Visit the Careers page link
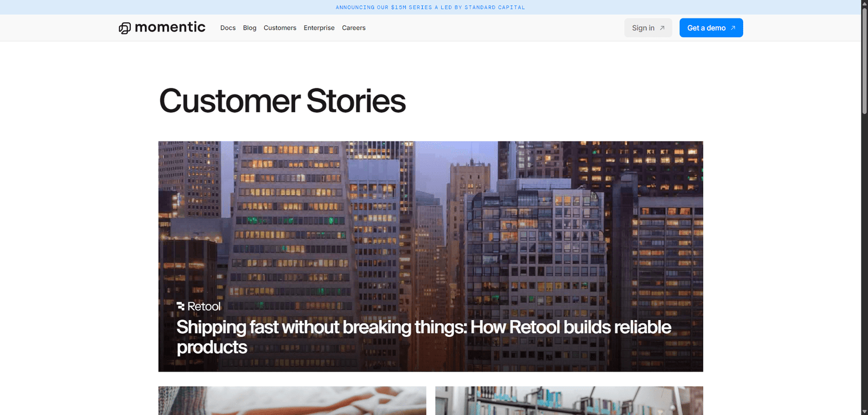The width and height of the screenshot is (868, 415). (x=354, y=28)
